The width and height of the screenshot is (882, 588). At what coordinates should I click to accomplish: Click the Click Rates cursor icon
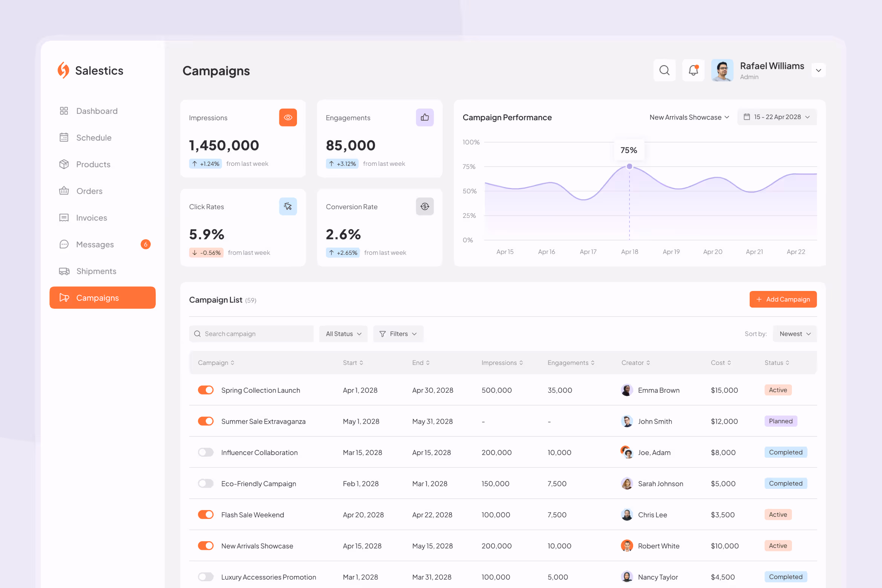point(288,207)
